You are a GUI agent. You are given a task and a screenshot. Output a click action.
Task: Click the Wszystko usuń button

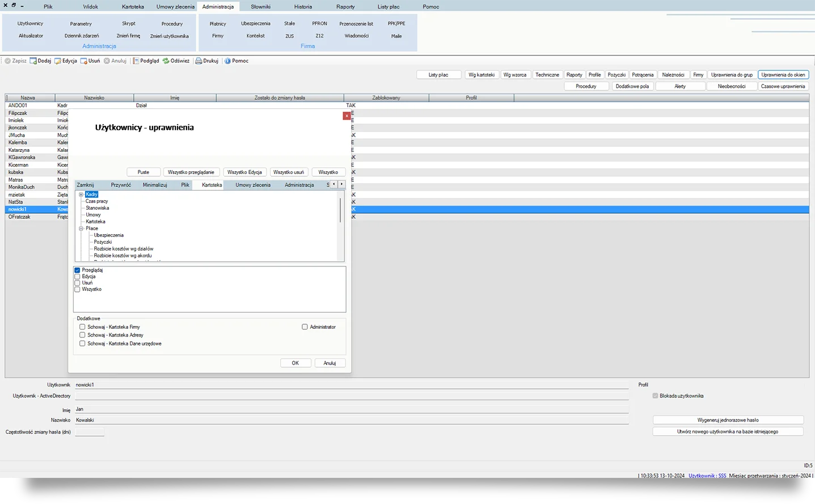point(289,172)
